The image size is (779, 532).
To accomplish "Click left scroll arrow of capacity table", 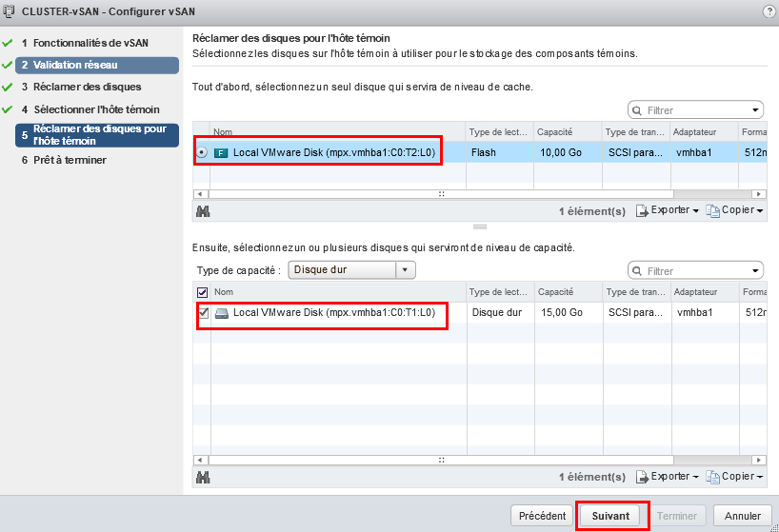I will (x=200, y=460).
